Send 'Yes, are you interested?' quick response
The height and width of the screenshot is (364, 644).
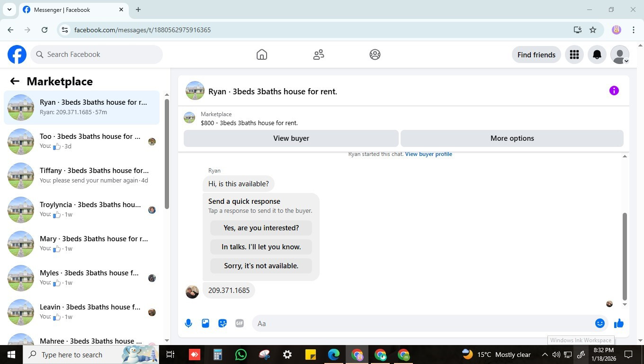coord(261,228)
